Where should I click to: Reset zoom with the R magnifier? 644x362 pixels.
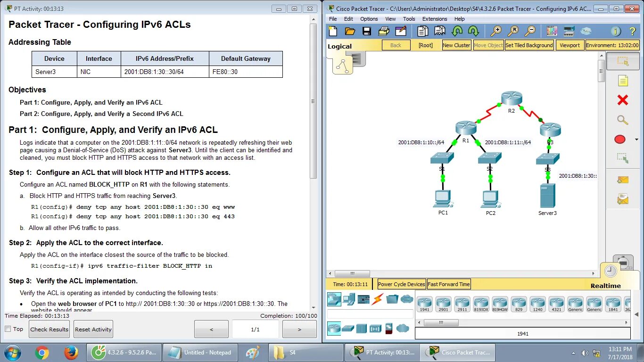tap(513, 32)
